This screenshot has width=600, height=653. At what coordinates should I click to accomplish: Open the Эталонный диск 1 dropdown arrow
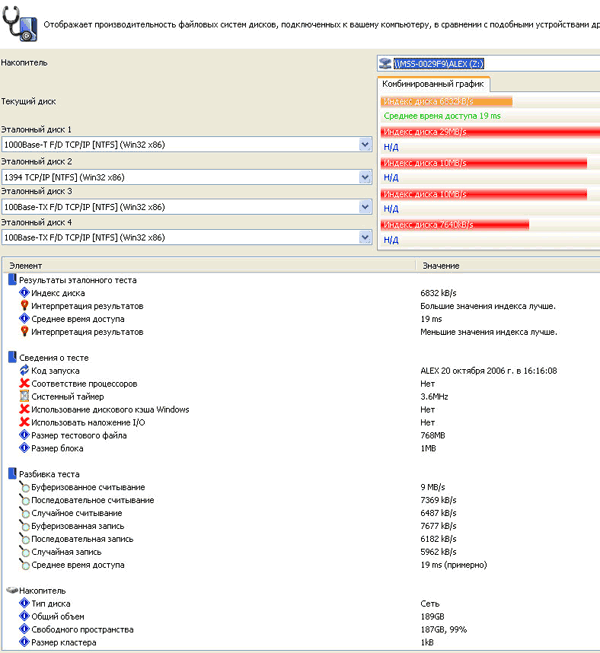click(x=365, y=145)
